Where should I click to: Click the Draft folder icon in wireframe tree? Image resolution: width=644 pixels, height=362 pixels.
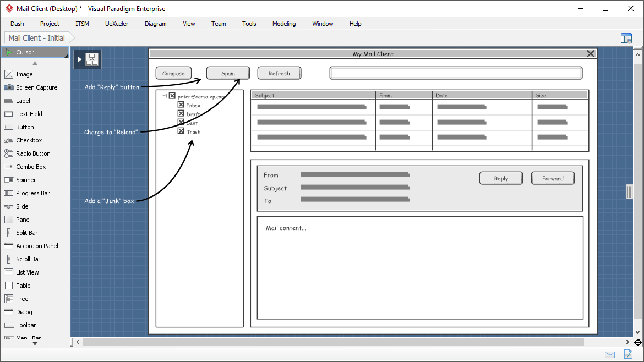pyautogui.click(x=181, y=113)
